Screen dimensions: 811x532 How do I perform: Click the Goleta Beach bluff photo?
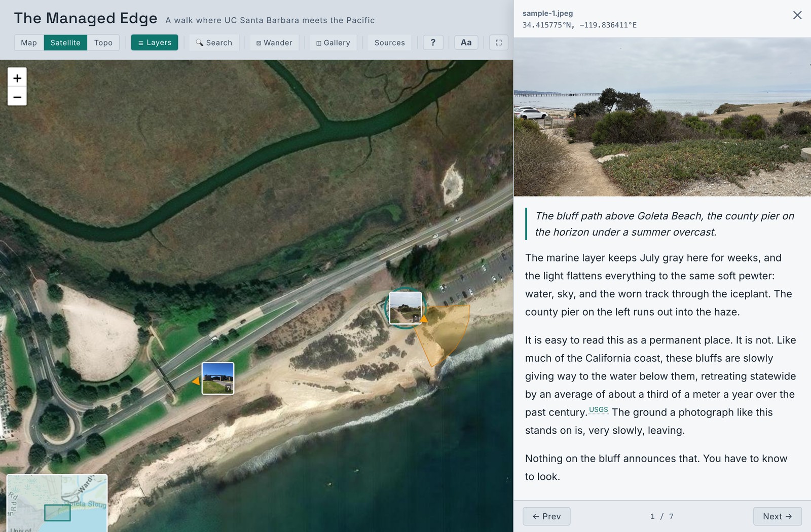662,117
